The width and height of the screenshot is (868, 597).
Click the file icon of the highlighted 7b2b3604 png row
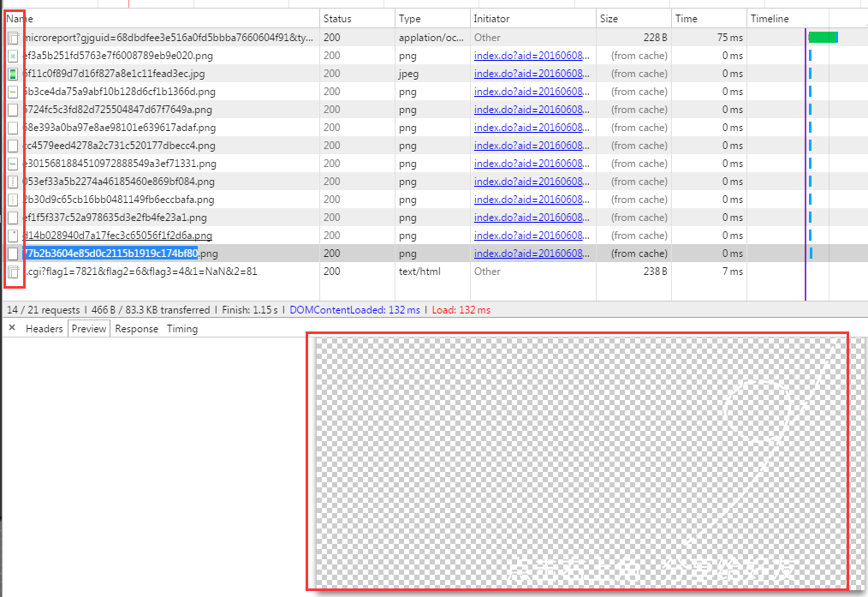point(13,254)
